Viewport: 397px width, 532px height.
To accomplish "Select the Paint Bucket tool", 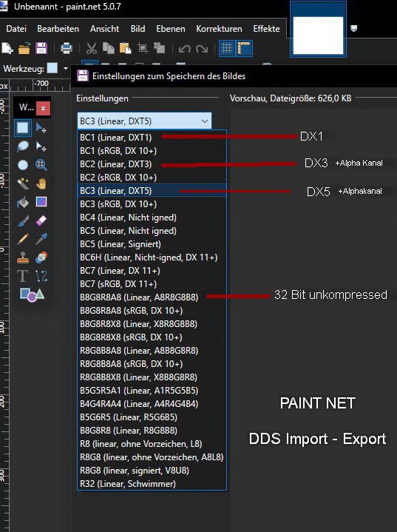I will 23,202.
